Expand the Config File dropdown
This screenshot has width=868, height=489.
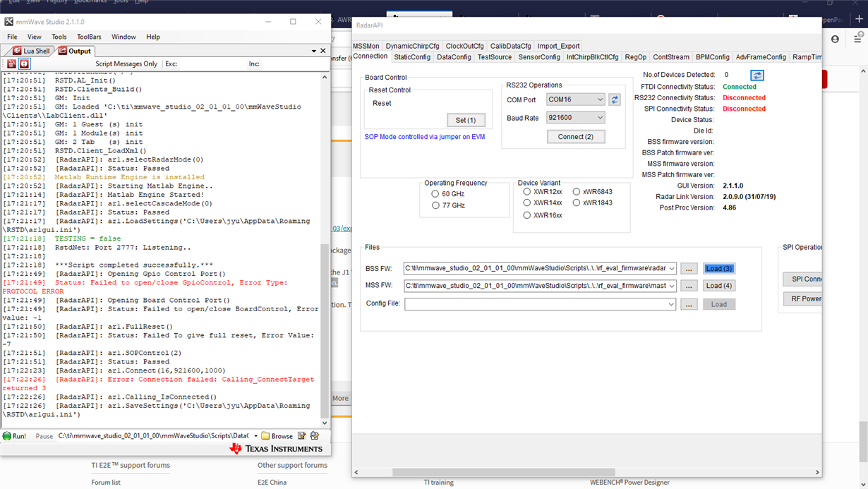click(670, 304)
